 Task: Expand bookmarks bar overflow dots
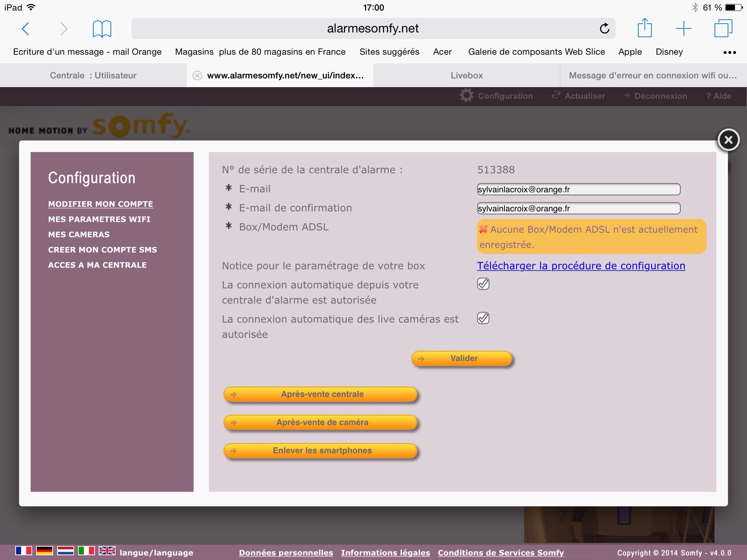[x=729, y=52]
